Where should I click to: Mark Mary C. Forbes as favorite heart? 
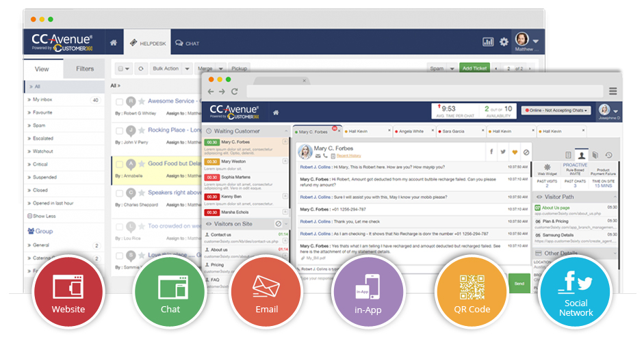(515, 152)
